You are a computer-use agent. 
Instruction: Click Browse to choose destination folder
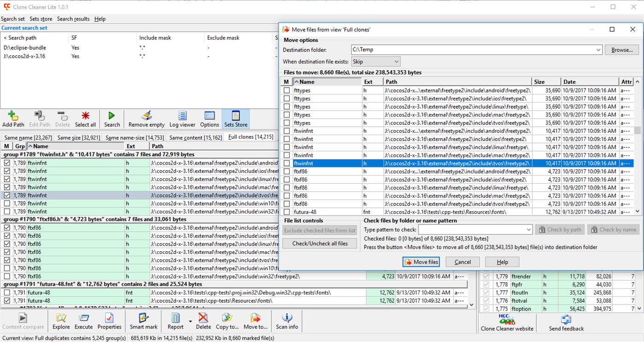coord(621,50)
